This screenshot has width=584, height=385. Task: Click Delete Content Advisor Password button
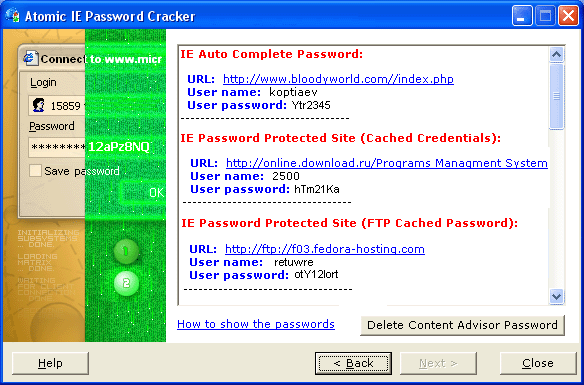[x=462, y=325]
